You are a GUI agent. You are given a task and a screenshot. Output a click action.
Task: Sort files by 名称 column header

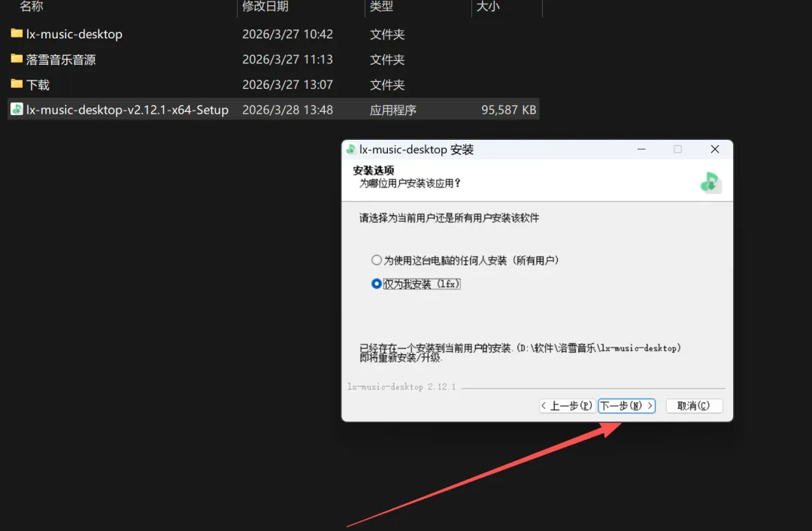[31, 7]
